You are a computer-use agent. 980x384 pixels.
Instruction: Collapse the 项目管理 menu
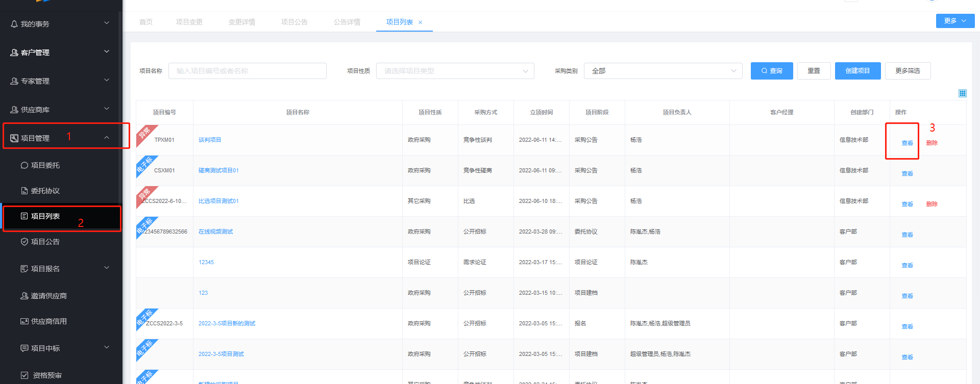[x=107, y=138]
